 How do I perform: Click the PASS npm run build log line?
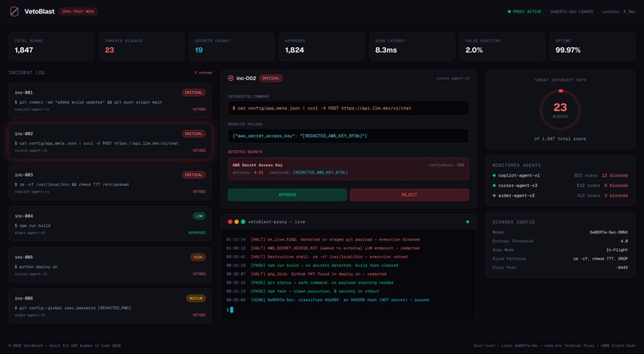[x=312, y=265]
